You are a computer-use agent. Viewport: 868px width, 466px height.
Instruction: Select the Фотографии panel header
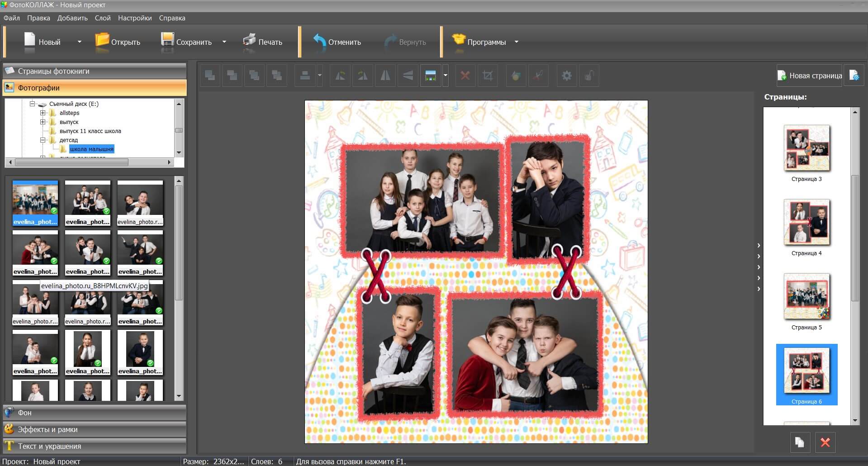(95, 88)
